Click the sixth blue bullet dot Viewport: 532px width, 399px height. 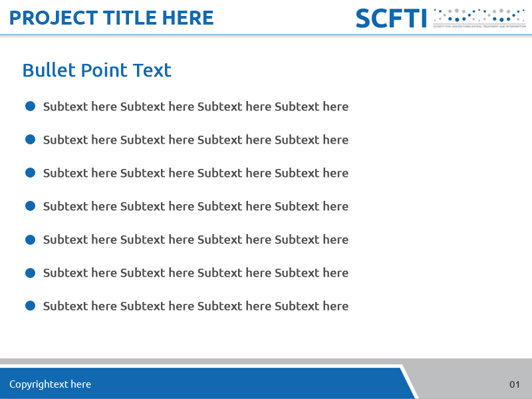[30, 273]
